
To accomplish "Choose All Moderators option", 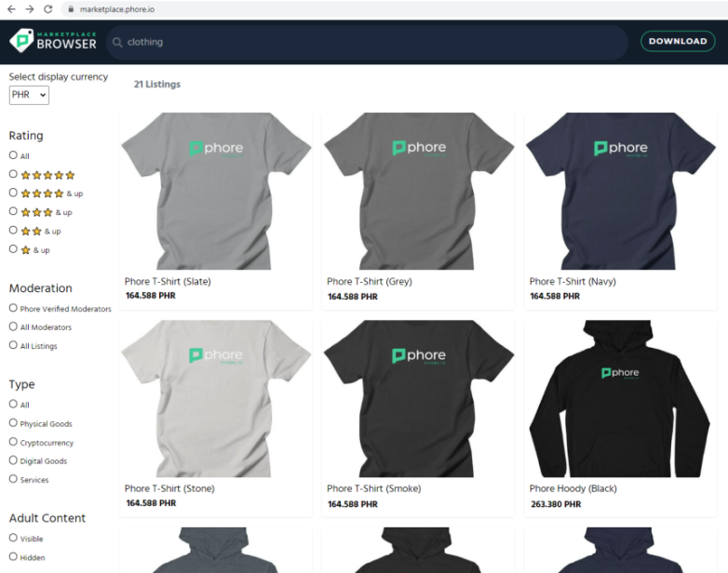I will (13, 326).
